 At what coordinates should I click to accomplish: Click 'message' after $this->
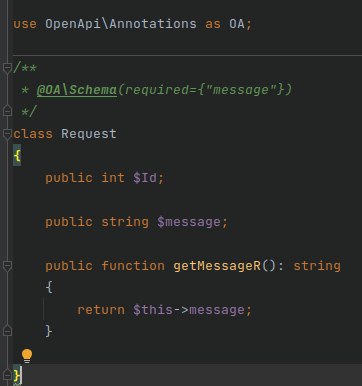pos(217,310)
